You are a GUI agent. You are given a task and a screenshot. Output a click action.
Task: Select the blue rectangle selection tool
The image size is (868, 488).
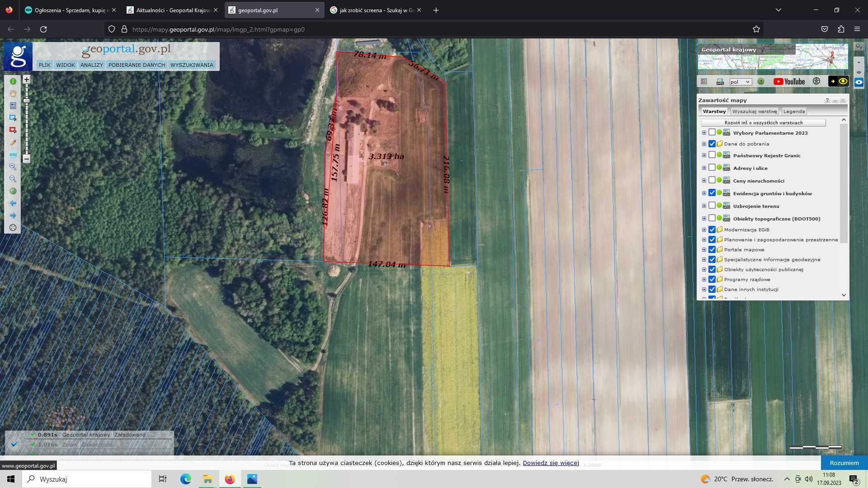pos(13,118)
